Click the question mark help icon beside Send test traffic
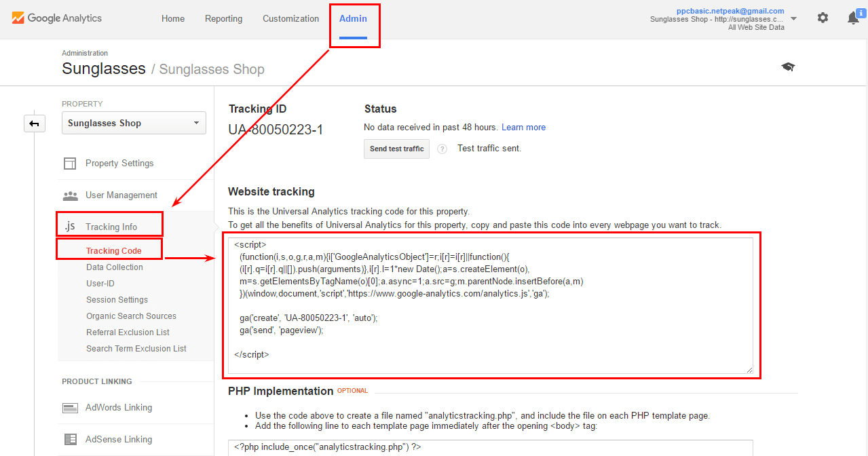Image resolution: width=868 pixels, height=456 pixels. (x=442, y=149)
